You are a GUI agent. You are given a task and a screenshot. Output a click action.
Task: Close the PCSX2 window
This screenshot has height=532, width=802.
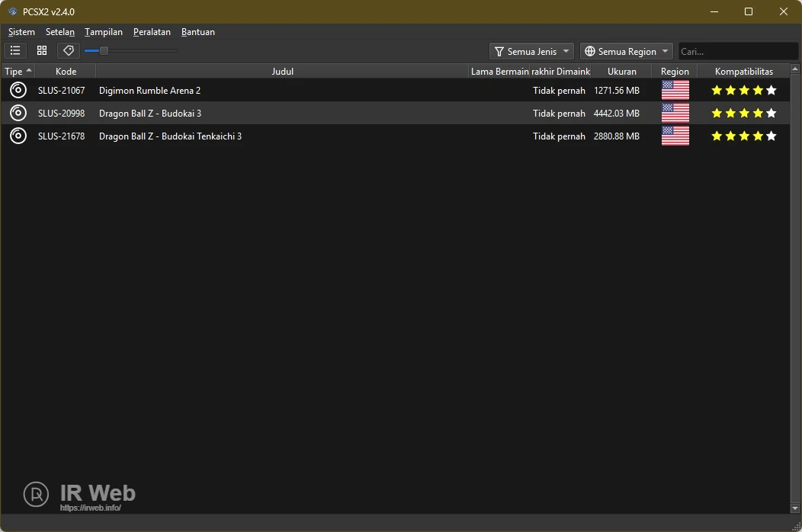(783, 11)
